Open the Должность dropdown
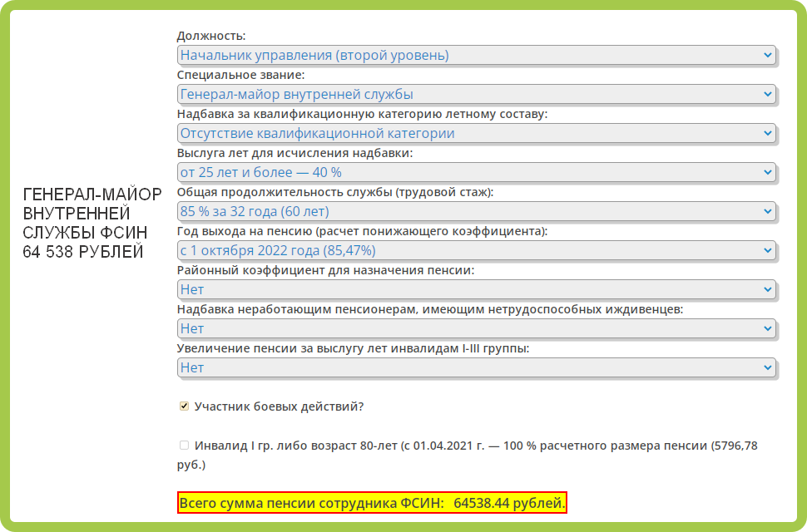The width and height of the screenshot is (807, 532). coord(476,55)
